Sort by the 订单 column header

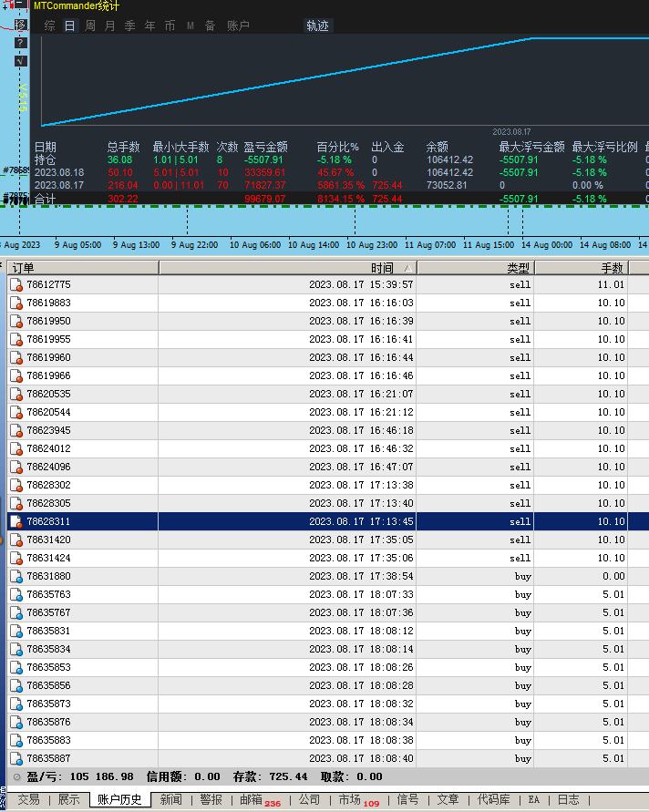[x=83, y=268]
